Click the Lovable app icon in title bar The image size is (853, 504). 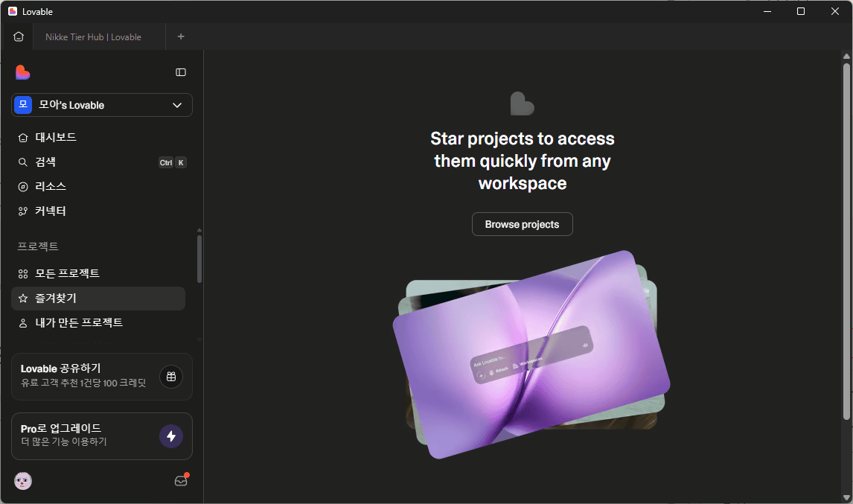click(x=13, y=11)
